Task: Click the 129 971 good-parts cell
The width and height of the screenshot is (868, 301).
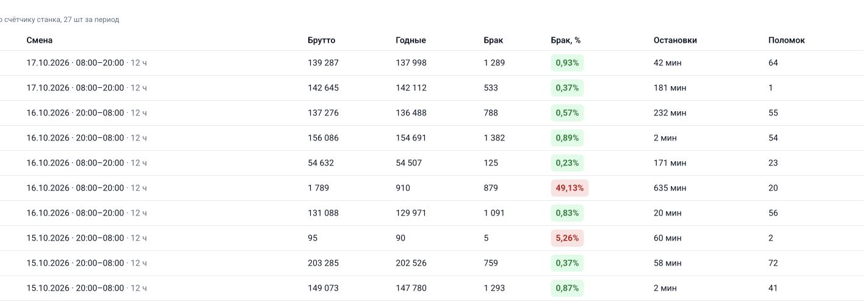Action: tap(411, 213)
